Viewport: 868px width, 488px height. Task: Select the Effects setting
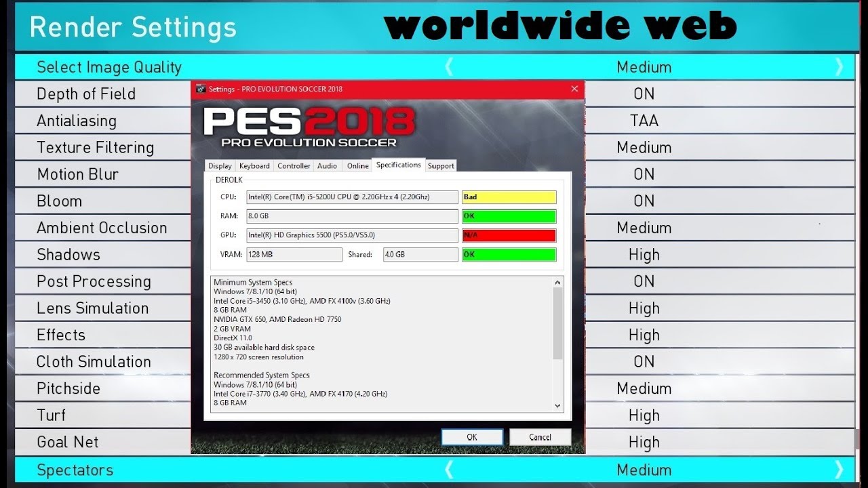61,335
